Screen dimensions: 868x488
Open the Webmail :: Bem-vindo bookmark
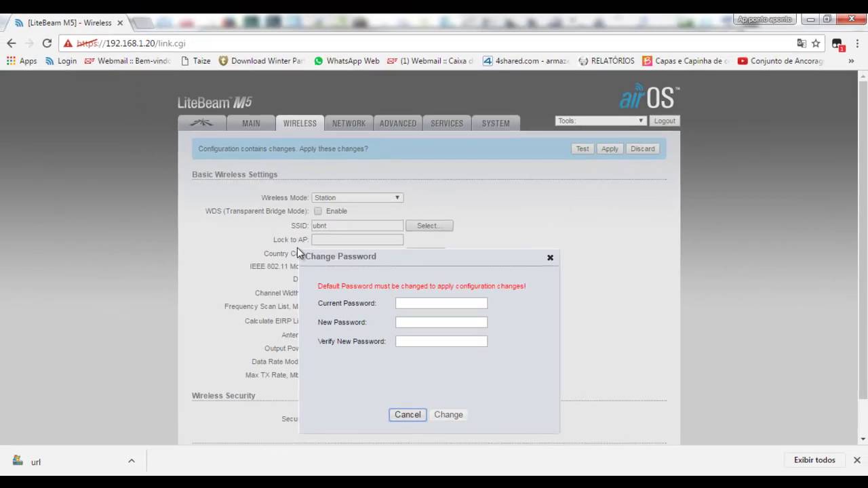127,60
